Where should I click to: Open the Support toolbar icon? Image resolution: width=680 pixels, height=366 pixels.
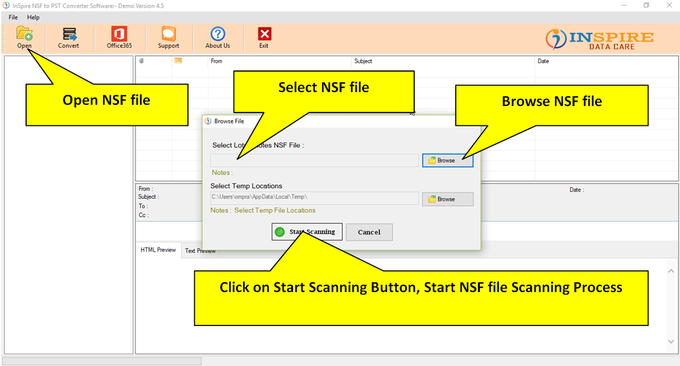click(168, 37)
